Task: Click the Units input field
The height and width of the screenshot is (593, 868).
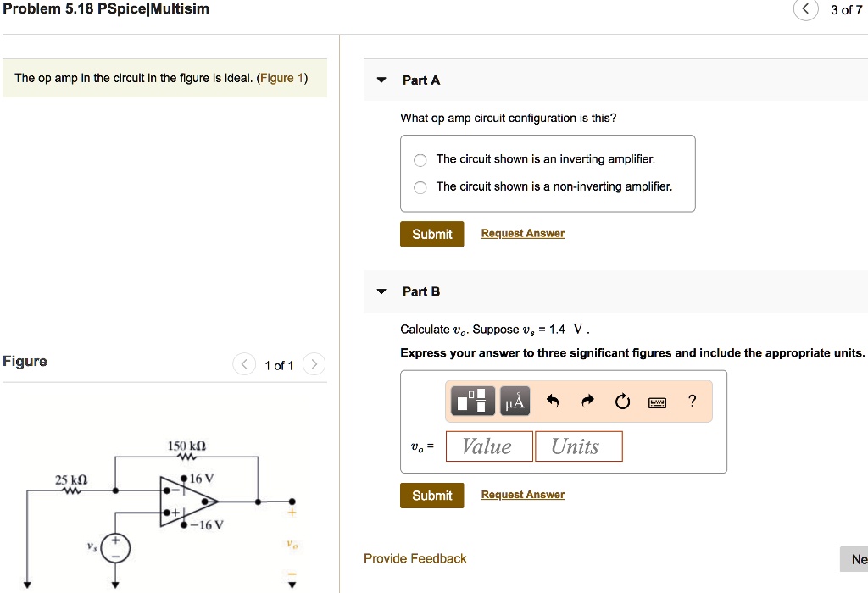Action: pos(578,446)
